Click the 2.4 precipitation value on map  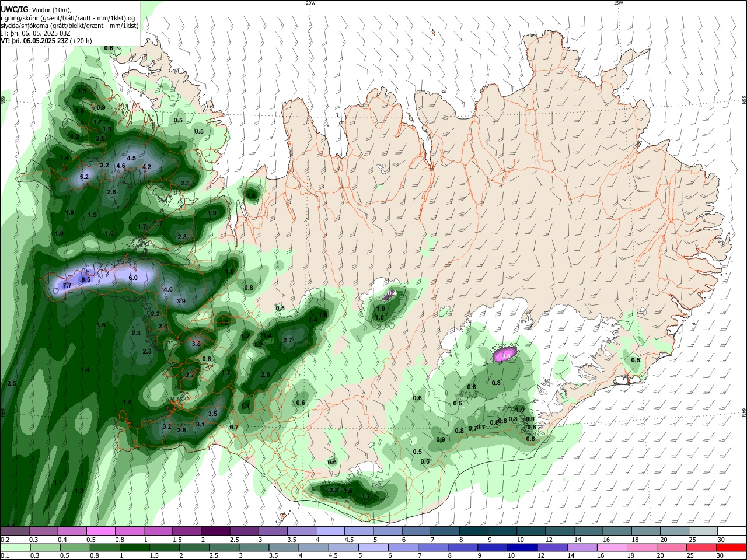tap(163, 327)
